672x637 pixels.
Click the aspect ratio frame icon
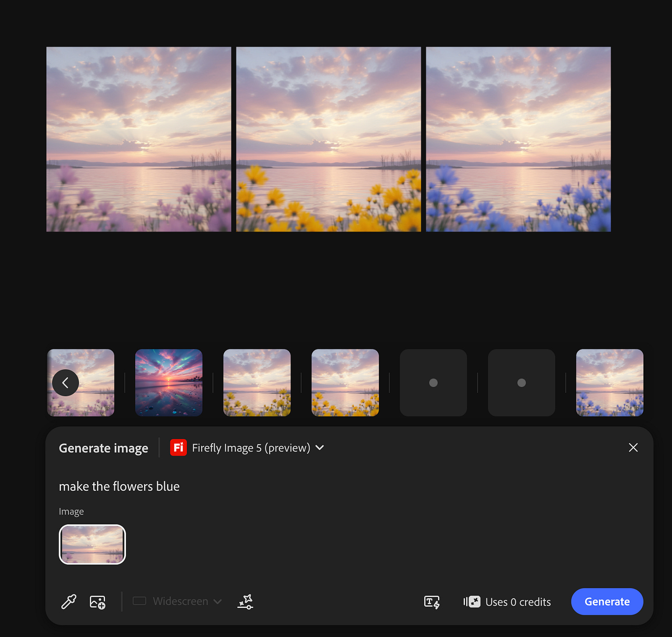[139, 601]
